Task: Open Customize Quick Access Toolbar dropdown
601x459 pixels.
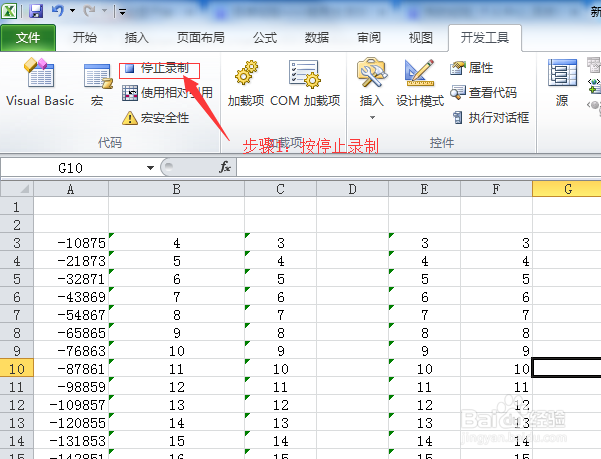Action: 122,12
